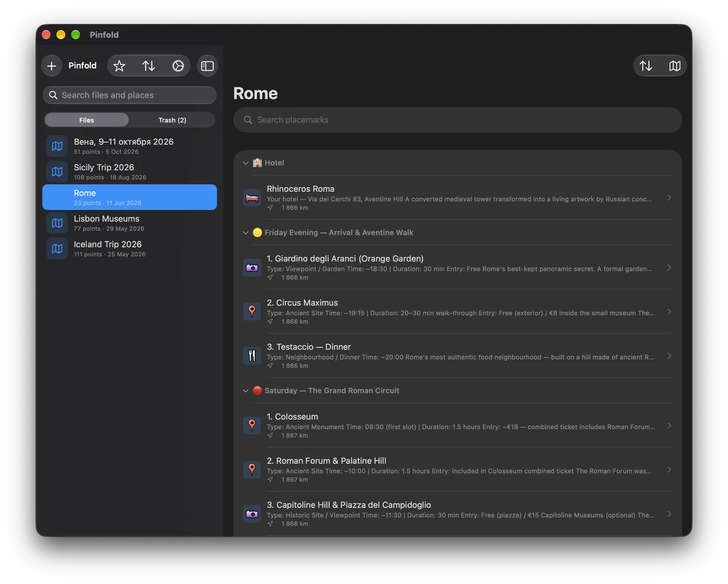The height and width of the screenshot is (584, 728).
Task: Show map view icon in top right
Action: click(674, 66)
